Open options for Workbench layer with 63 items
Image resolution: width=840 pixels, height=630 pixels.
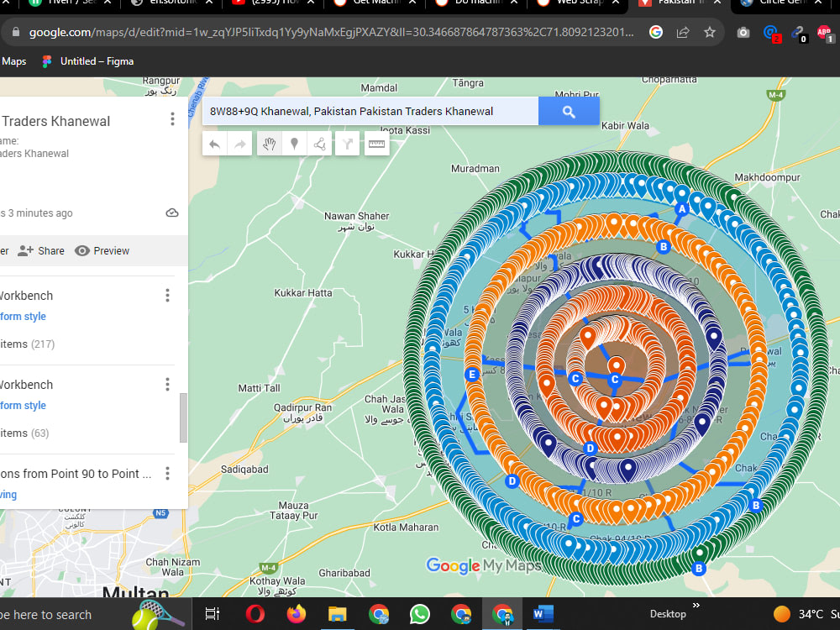(x=167, y=384)
